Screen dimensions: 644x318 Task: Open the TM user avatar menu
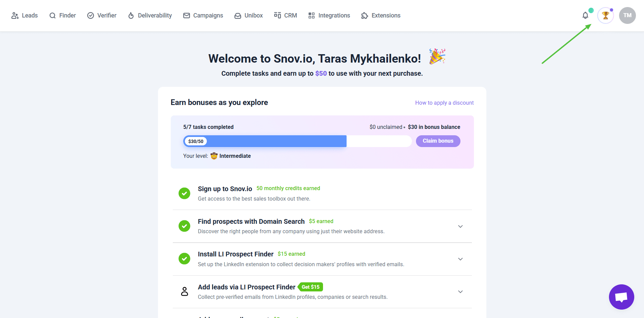point(627,15)
